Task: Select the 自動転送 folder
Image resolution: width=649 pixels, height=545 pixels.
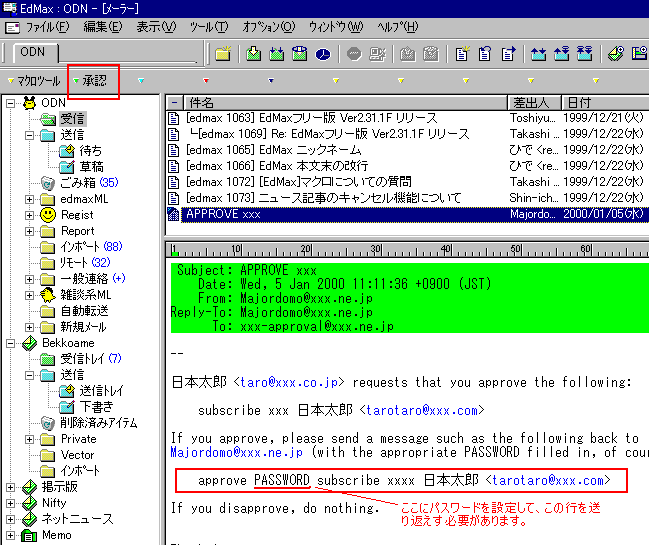Action: [x=84, y=311]
